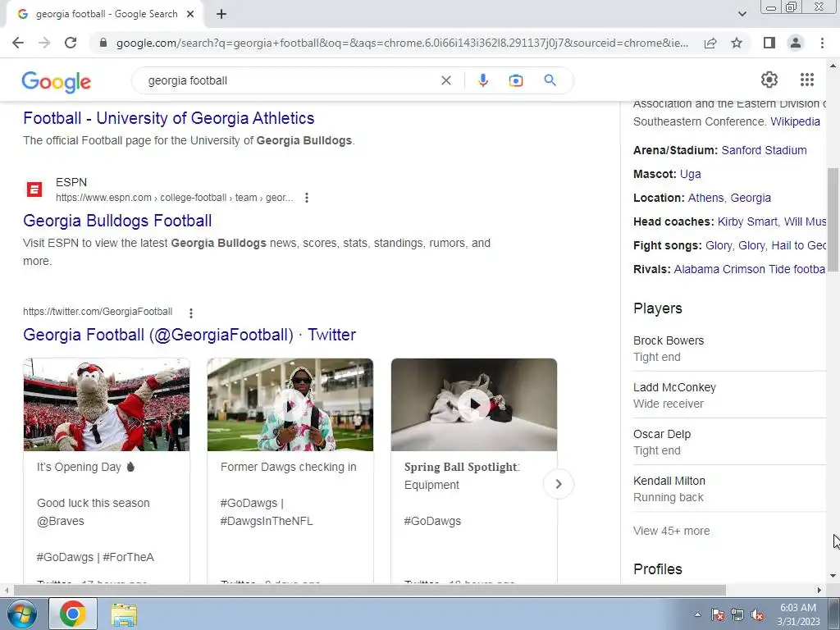Search by image with the camera icon
The width and height of the screenshot is (840, 630).
point(515,80)
